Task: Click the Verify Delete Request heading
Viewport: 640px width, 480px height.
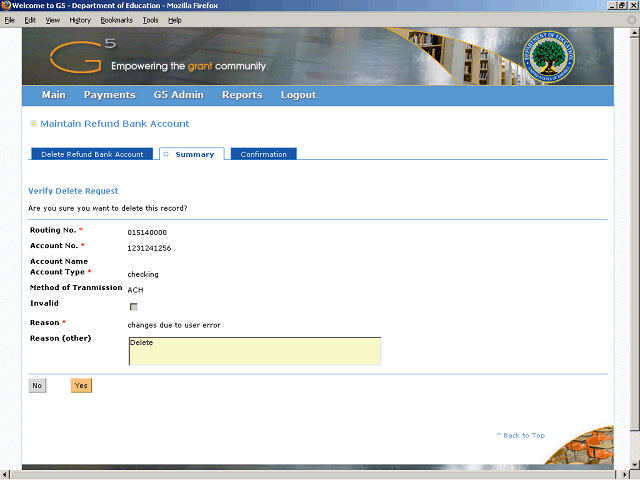Action: click(x=73, y=191)
